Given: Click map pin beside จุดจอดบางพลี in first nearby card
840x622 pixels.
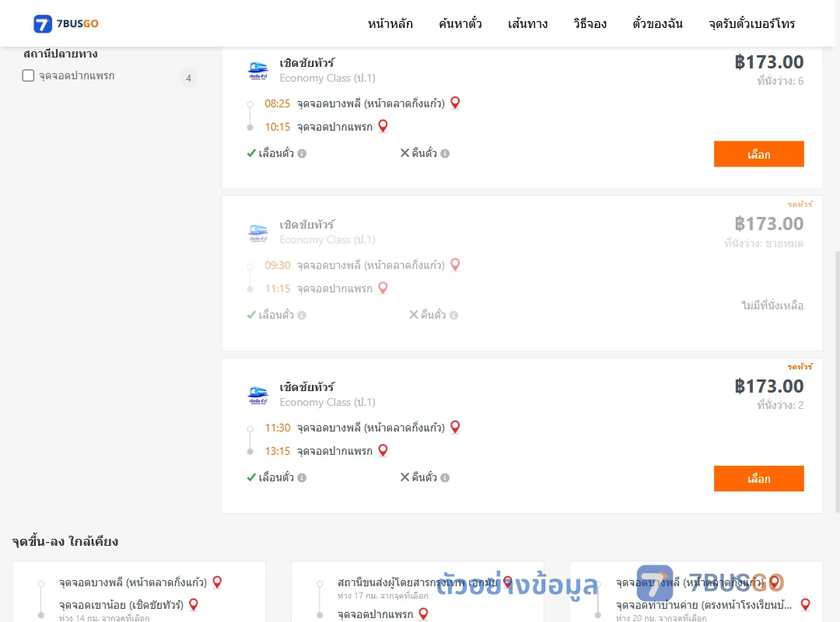Looking at the screenshot, I should click(x=218, y=582).
